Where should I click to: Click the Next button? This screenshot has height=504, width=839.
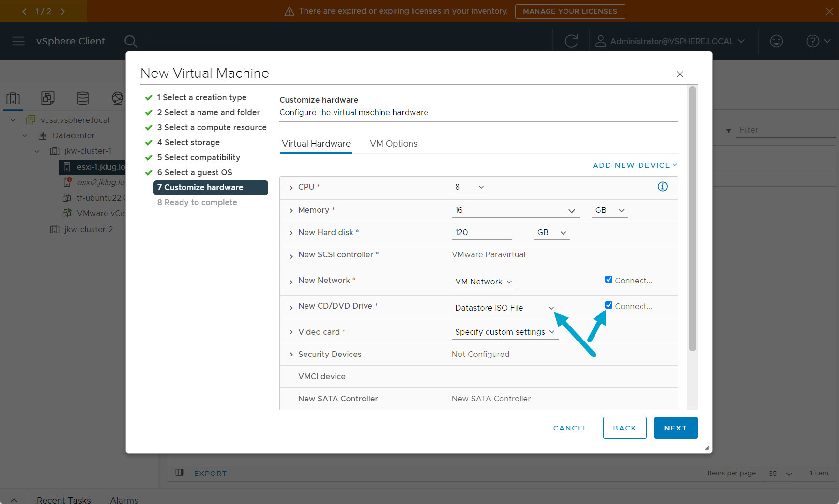[675, 428]
